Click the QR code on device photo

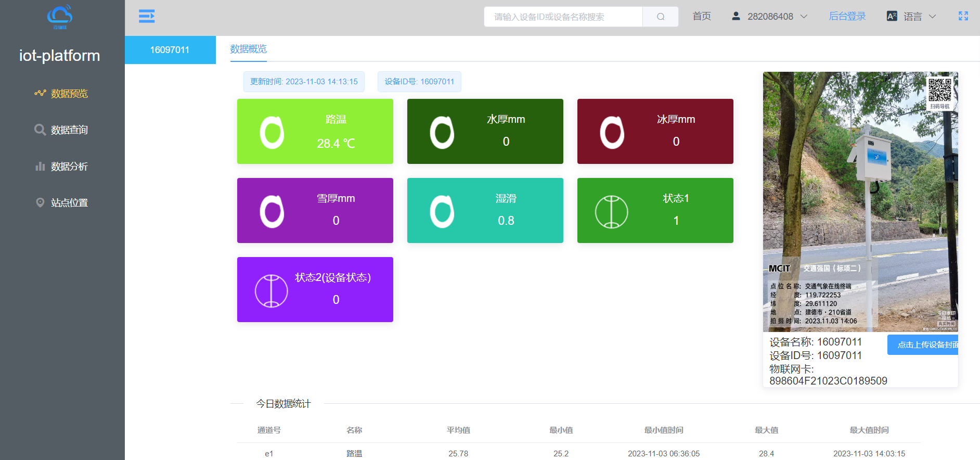pyautogui.click(x=939, y=90)
